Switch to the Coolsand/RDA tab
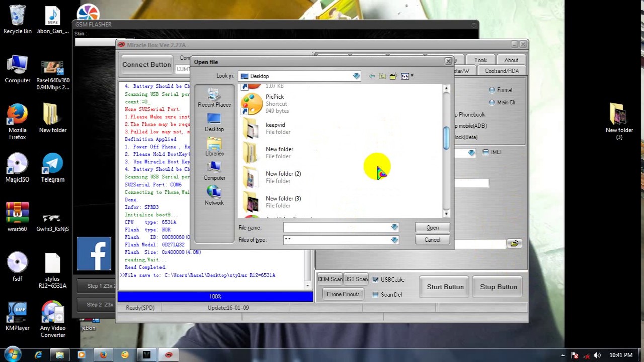644x362 pixels. 502,71
